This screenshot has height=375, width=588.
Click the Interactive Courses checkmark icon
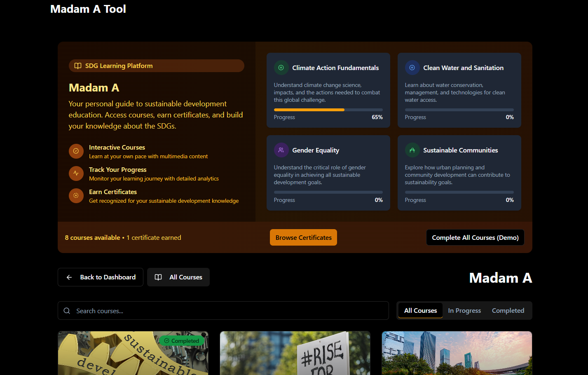(x=76, y=151)
